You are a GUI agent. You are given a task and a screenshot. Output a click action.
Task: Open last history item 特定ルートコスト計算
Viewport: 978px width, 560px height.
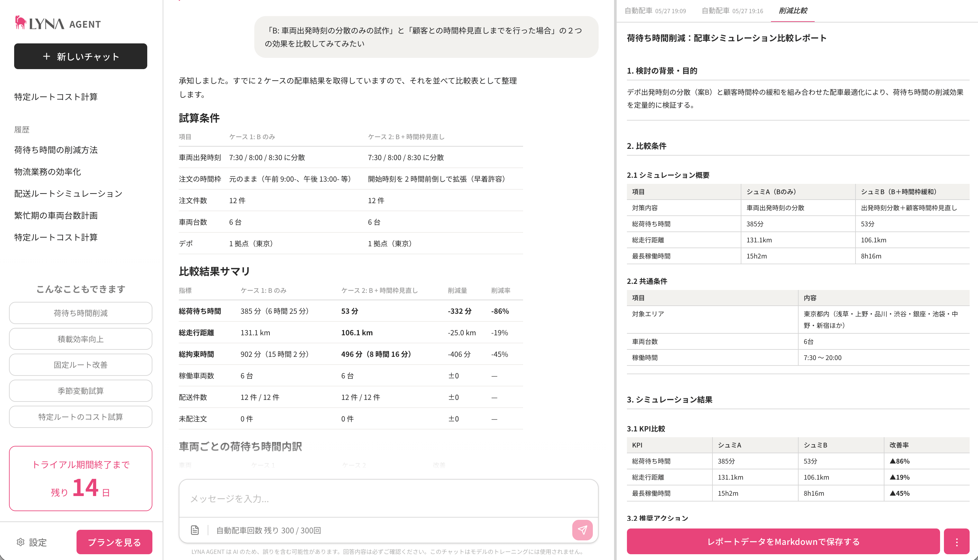point(56,237)
